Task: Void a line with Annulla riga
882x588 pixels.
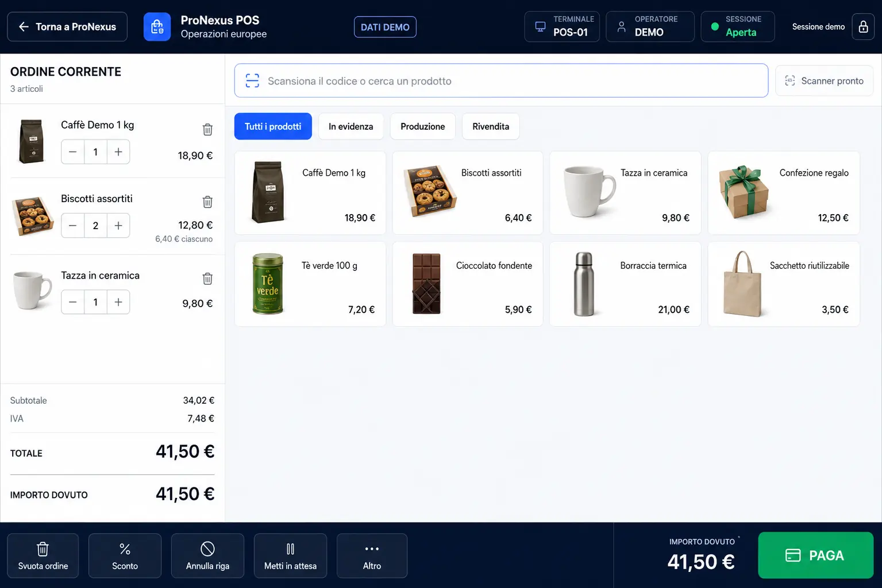Action: [207, 556]
